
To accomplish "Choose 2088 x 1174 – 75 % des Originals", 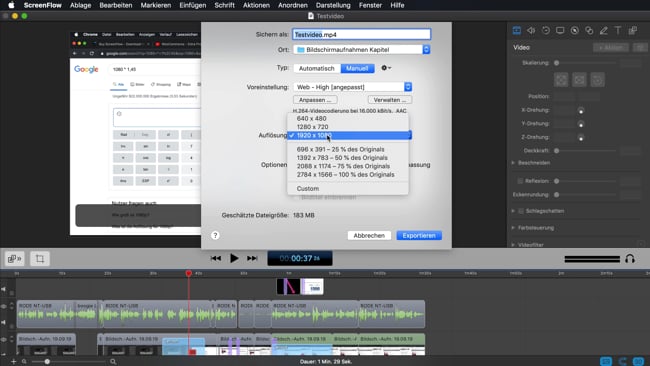I will click(x=348, y=166).
